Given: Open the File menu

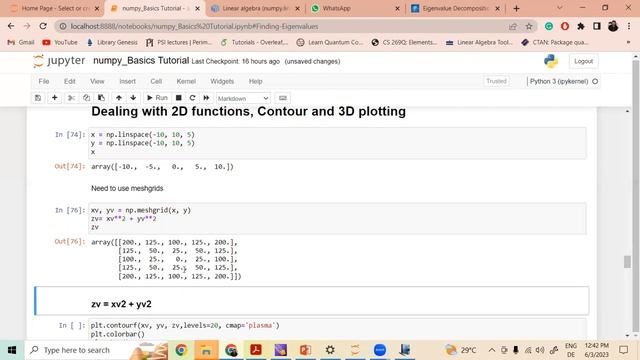Looking at the screenshot, I should click(44, 81).
